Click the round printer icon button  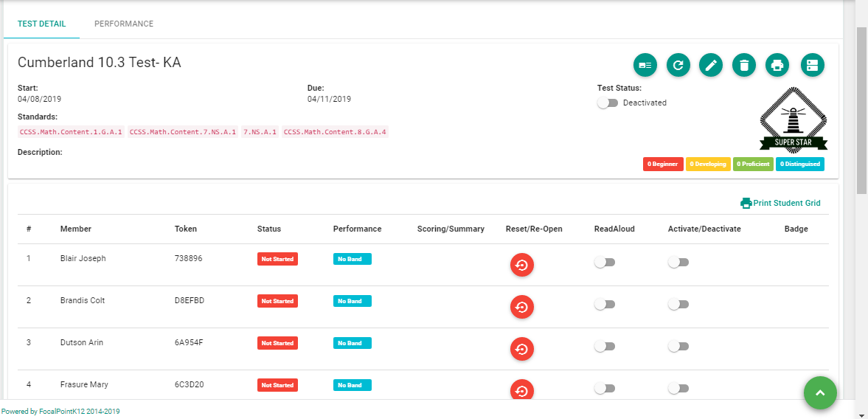[x=777, y=66]
